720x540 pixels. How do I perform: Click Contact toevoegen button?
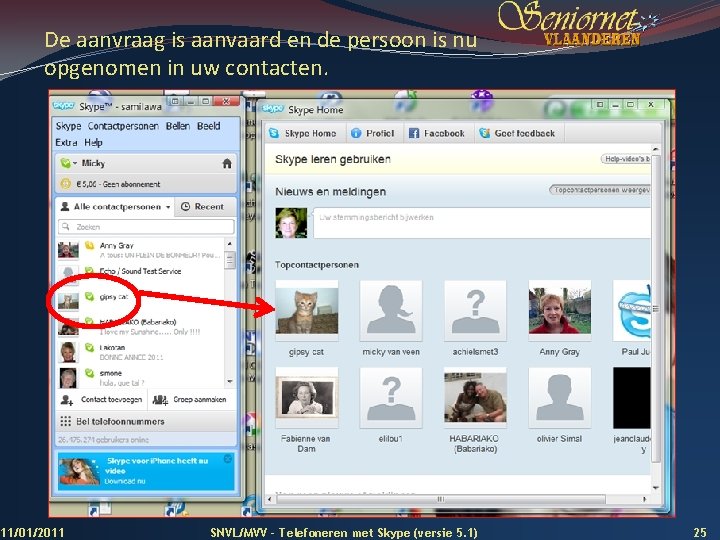(102, 400)
